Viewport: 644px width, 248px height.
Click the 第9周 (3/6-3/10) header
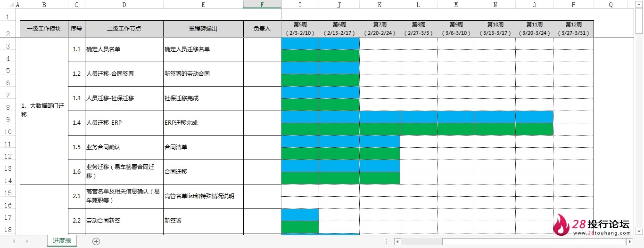(x=456, y=29)
